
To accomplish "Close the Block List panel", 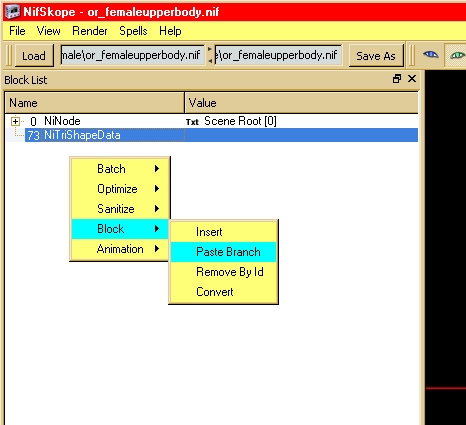I will pos(412,79).
